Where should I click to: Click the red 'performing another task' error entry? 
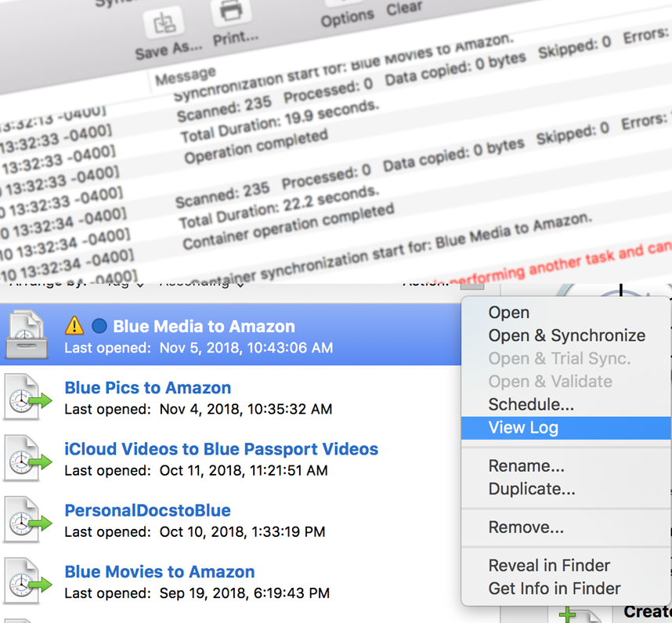click(562, 263)
